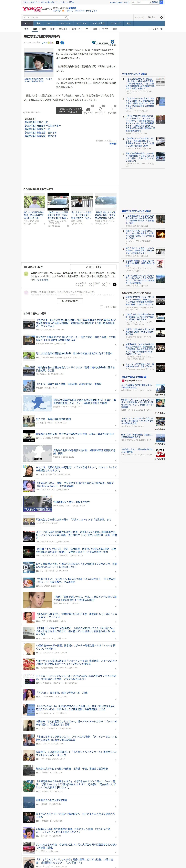Select トップ tab in main navigation
This screenshot has height=868, width=186.
27,24
